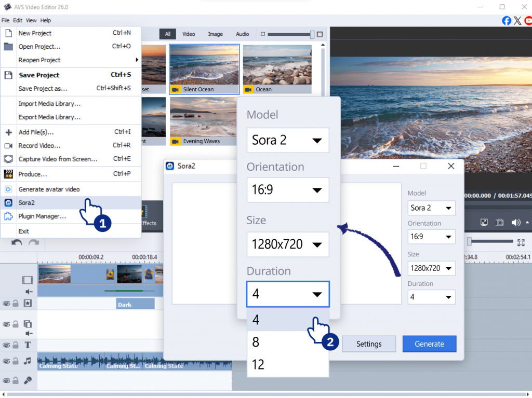Click the Generate avatar video icon

point(8,189)
